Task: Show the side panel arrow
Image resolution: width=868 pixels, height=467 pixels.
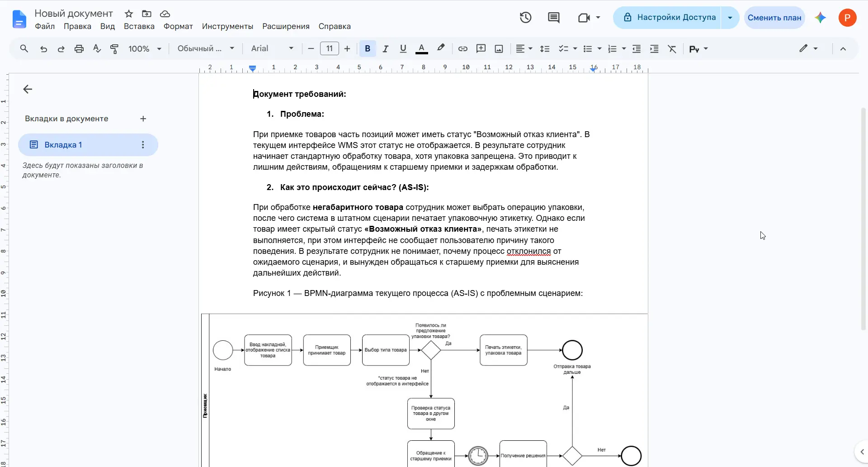Action: [862, 452]
